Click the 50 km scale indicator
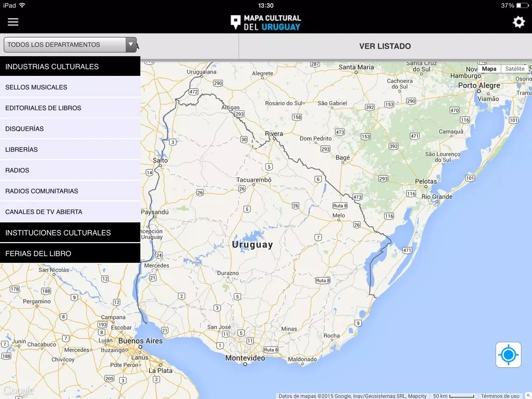Viewport: 532px width, 399px height. coord(453,396)
